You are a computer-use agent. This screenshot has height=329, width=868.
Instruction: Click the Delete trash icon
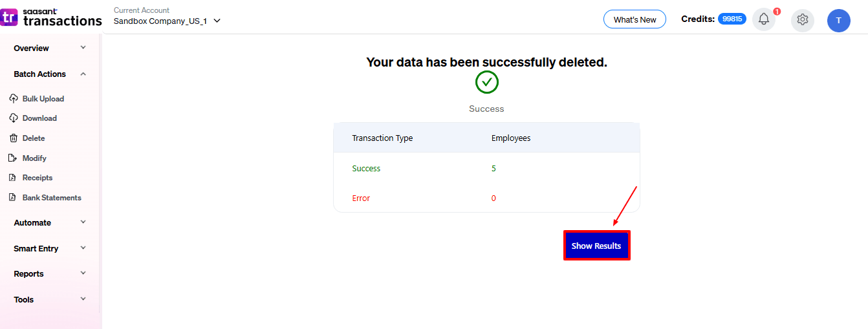(13, 138)
